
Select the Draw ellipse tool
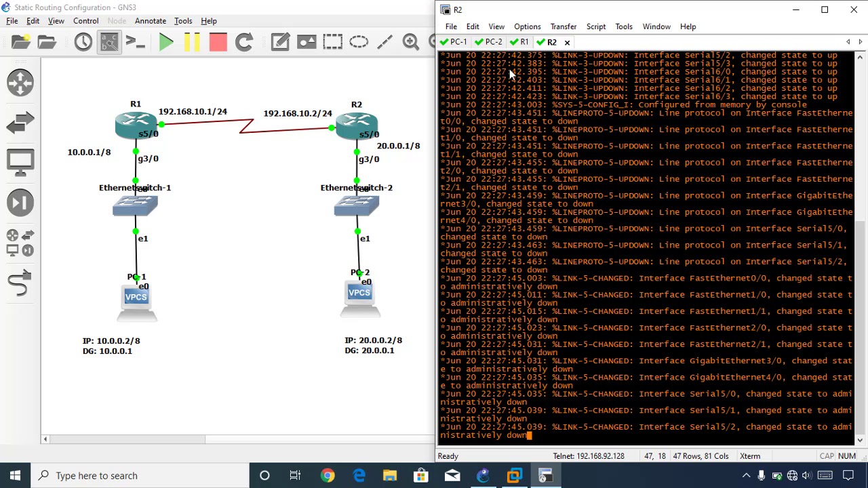pyautogui.click(x=359, y=42)
